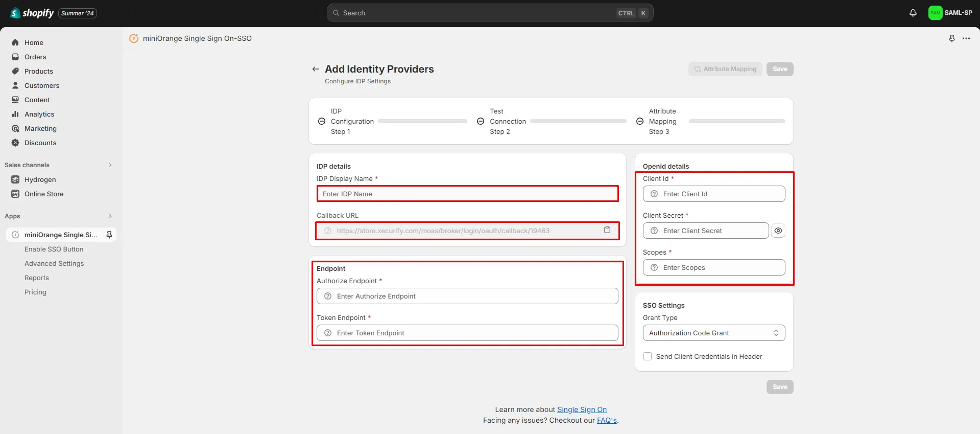Focus the Enter Client Id field
Screen dimensions: 980x434
click(x=714, y=194)
